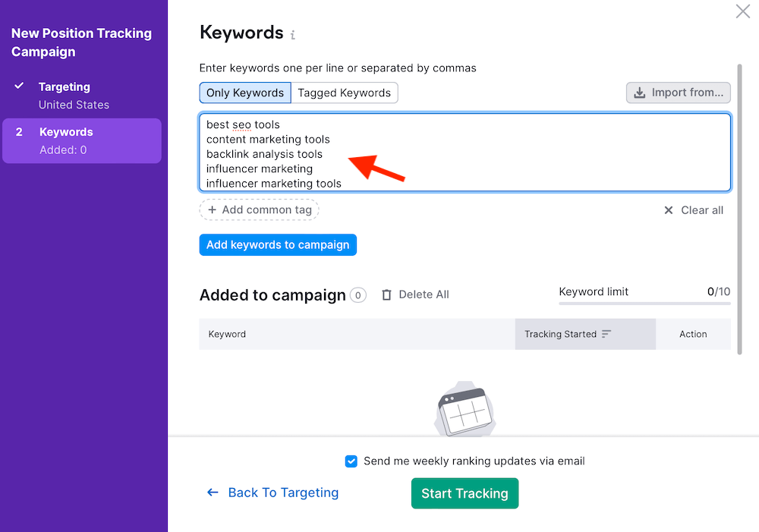Click the added keywords count badge
This screenshot has width=759, height=532.
click(358, 295)
